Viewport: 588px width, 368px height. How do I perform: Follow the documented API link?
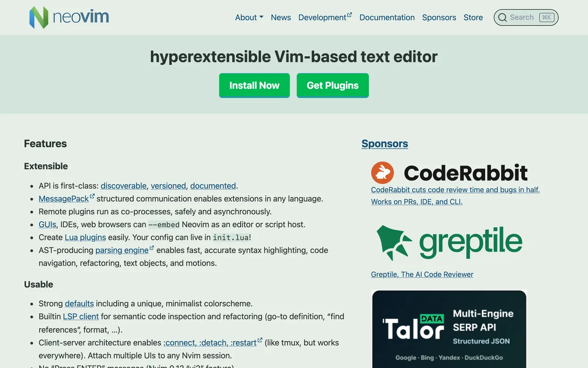[213, 186]
